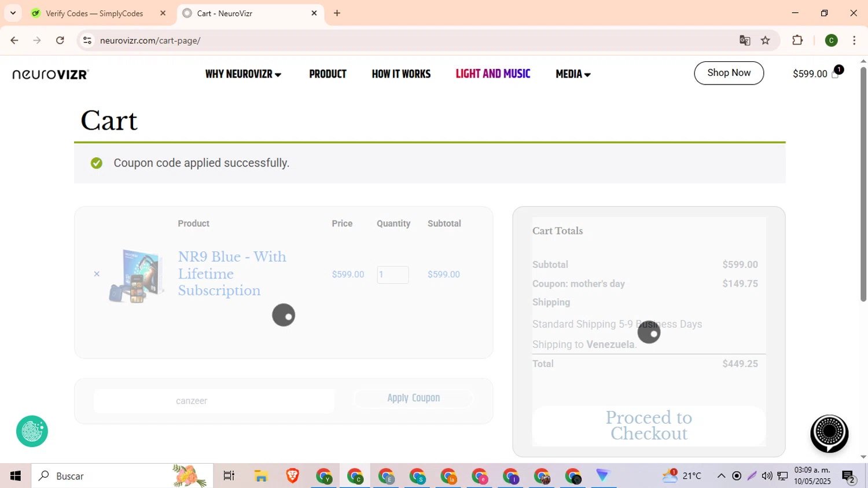Close the Cart - NeuroVizr tab
This screenshot has width=868, height=488.
click(314, 13)
